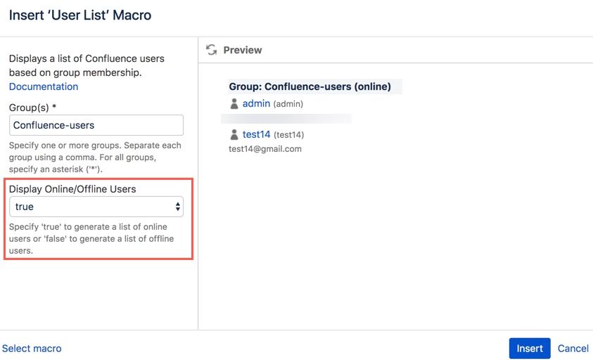This screenshot has height=364, width=593.
Task: Open the Documentation link
Action: tap(44, 86)
